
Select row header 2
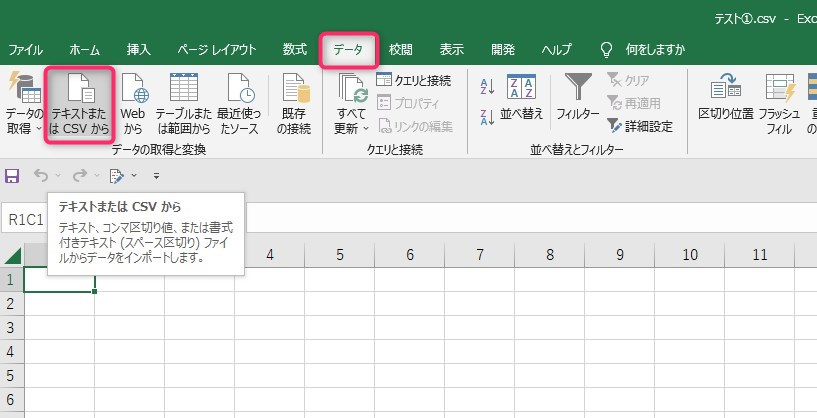[x=11, y=303]
